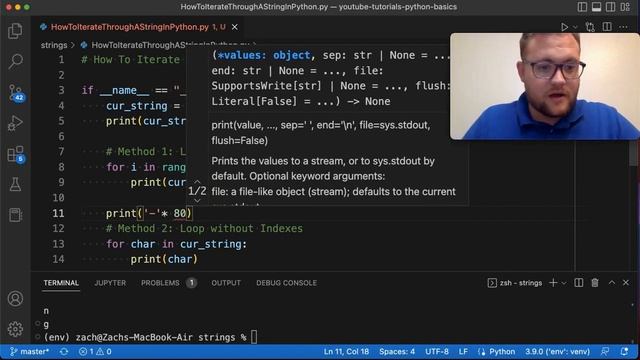Open notifications bell in status bar

(x=624, y=351)
